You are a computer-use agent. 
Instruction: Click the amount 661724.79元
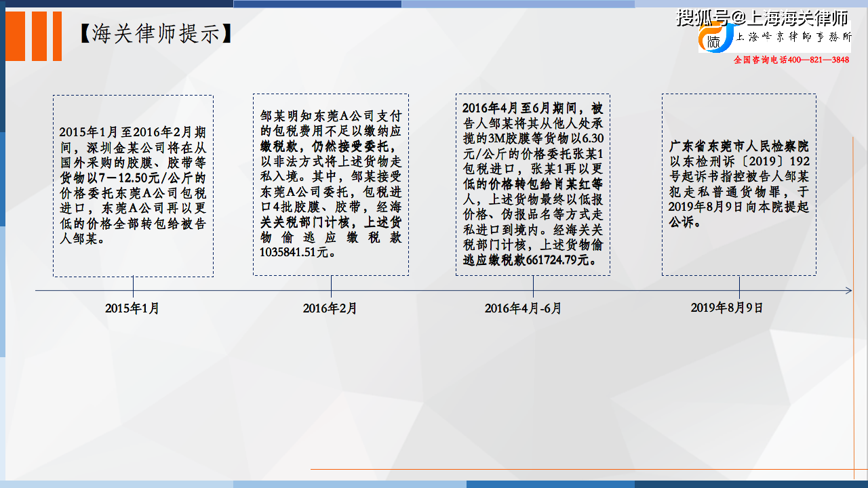558,260
